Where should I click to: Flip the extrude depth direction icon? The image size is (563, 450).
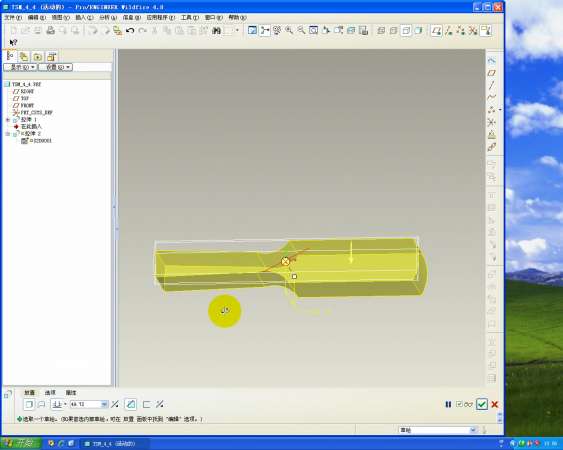(115, 404)
